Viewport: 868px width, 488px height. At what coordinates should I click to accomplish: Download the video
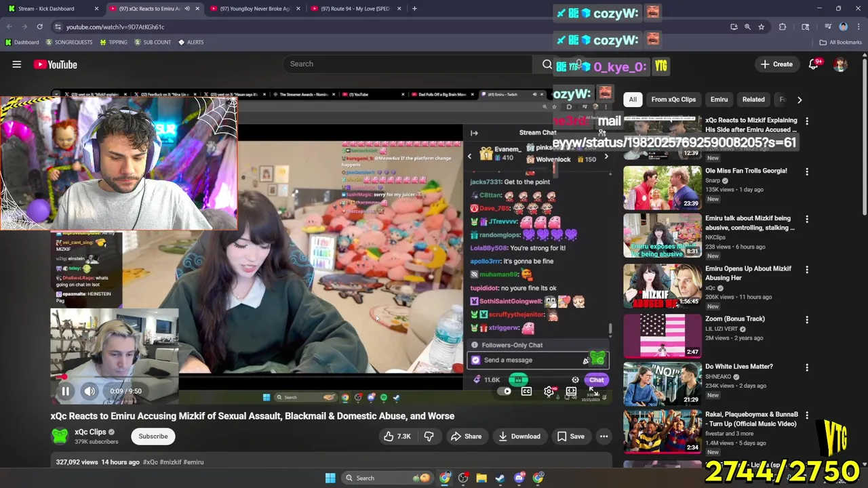click(519, 436)
